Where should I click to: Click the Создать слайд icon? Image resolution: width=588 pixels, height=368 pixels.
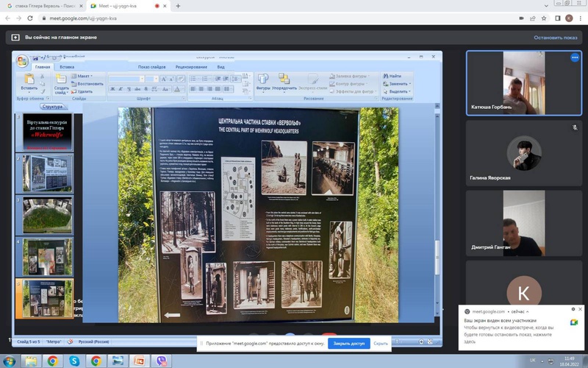(x=61, y=79)
